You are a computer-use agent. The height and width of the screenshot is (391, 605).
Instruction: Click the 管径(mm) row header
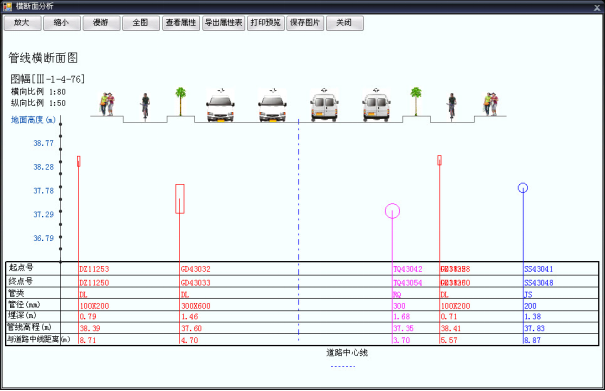(x=24, y=305)
